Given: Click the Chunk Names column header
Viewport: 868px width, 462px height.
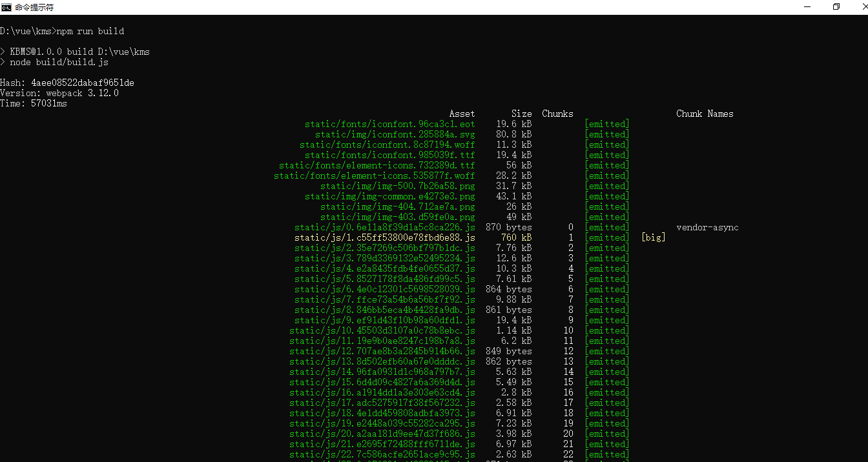Looking at the screenshot, I should [x=705, y=114].
